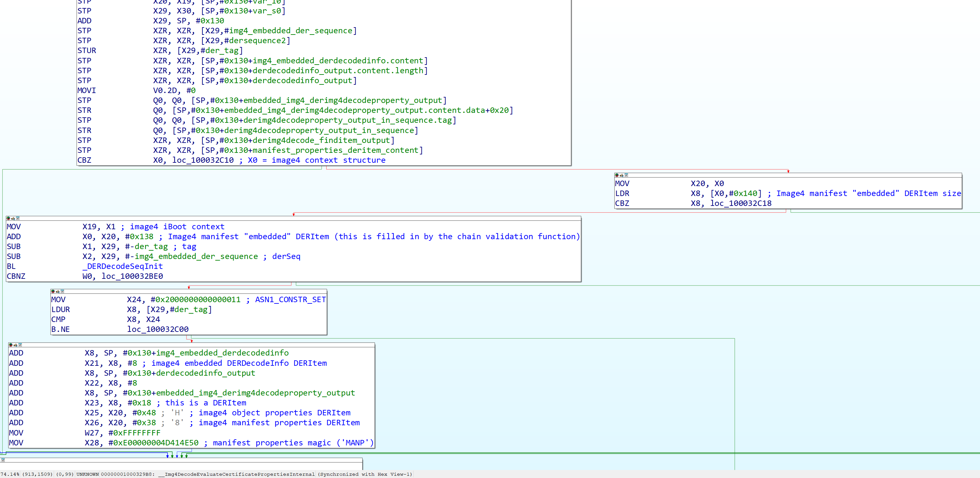Click the node color icon on the MOV X19, X1 block

[8, 218]
